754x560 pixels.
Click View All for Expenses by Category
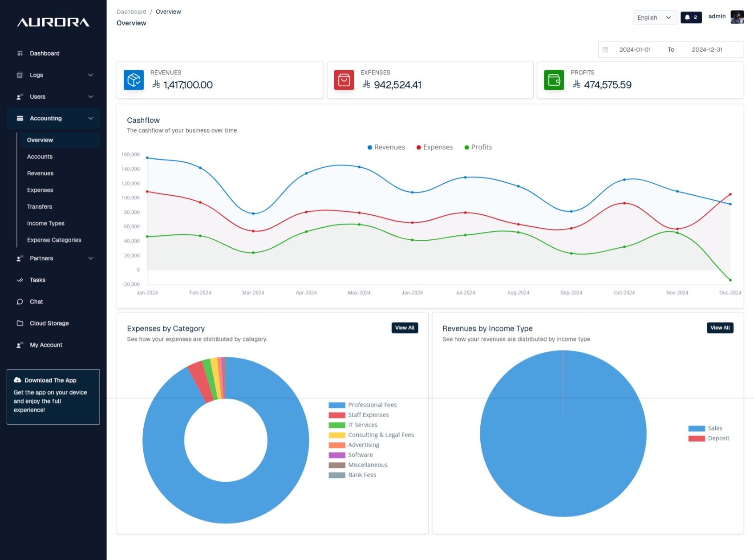pyautogui.click(x=405, y=328)
